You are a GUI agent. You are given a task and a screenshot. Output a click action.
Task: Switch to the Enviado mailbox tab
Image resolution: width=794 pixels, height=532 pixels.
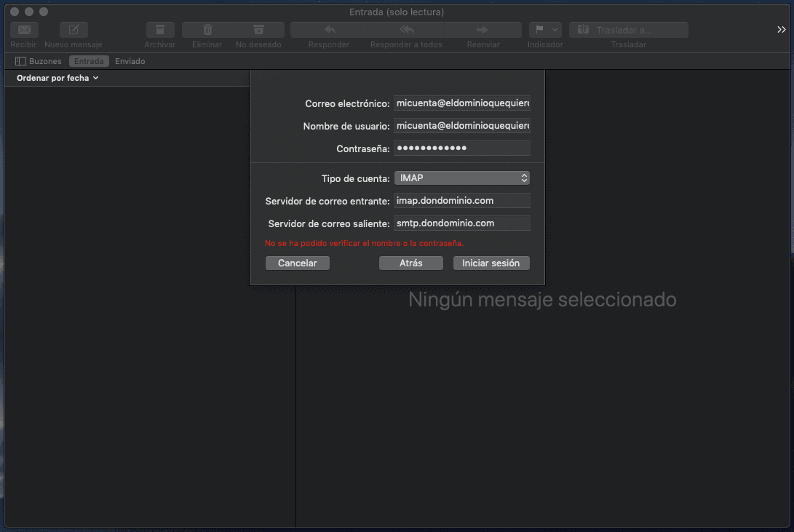(x=130, y=61)
